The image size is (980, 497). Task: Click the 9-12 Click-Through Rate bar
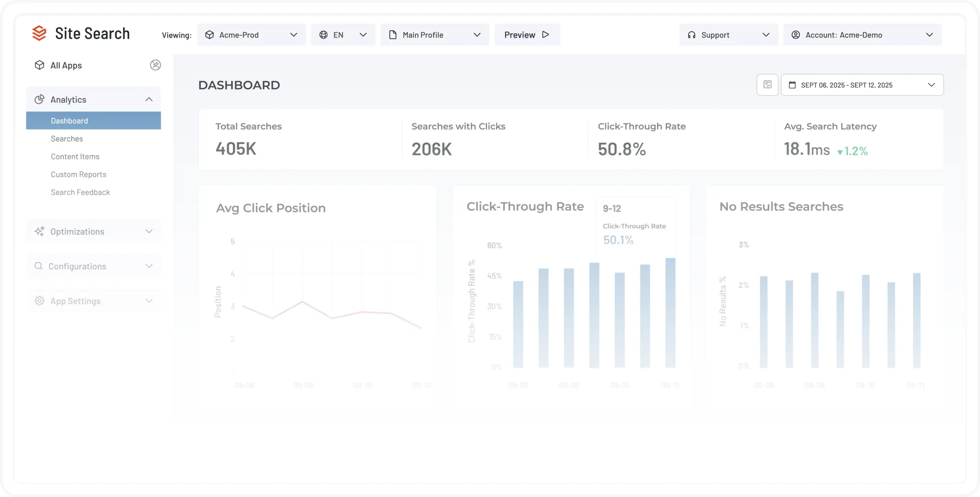point(670,313)
